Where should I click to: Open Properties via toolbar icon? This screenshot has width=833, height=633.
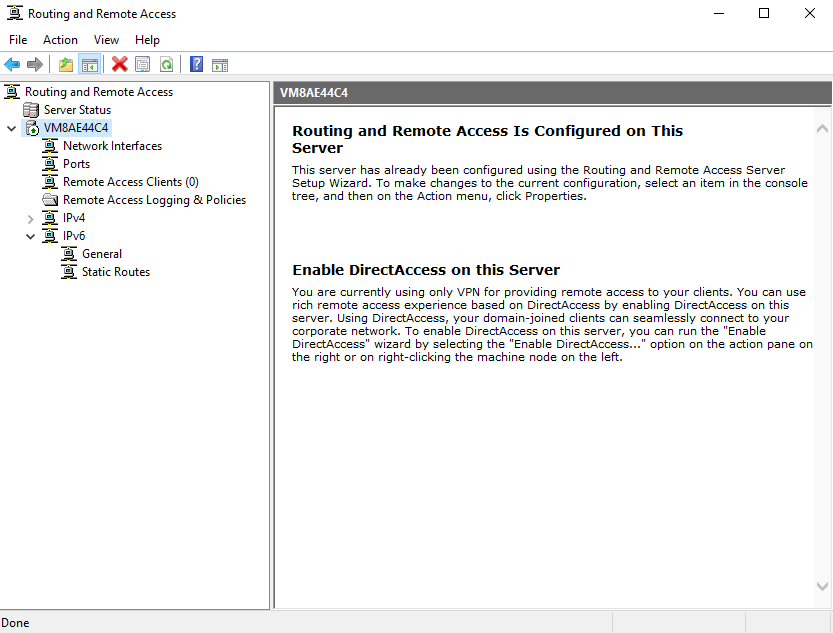click(142, 65)
